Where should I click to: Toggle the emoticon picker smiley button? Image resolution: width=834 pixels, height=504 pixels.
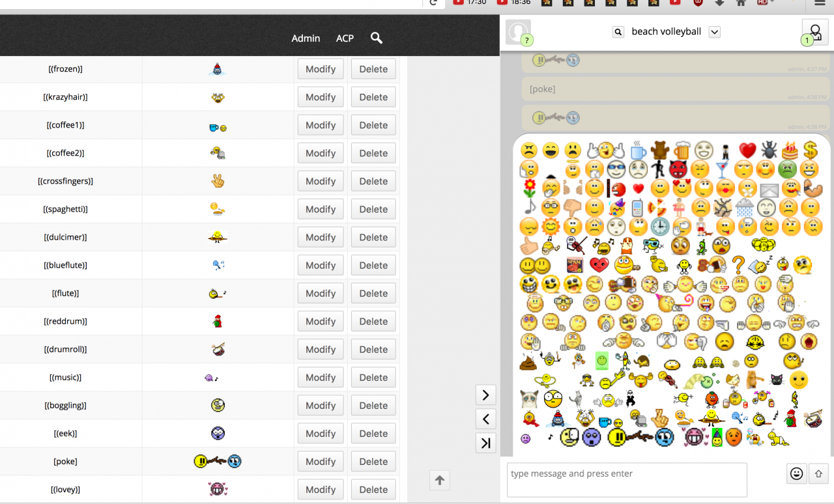[x=796, y=473]
